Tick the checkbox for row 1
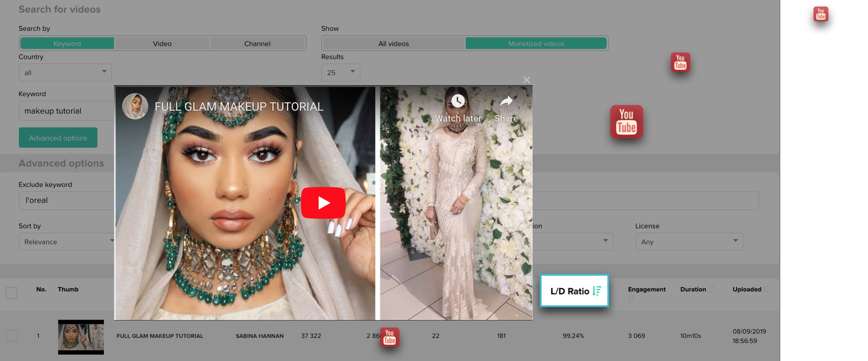The height and width of the screenshot is (361, 868). (12, 335)
